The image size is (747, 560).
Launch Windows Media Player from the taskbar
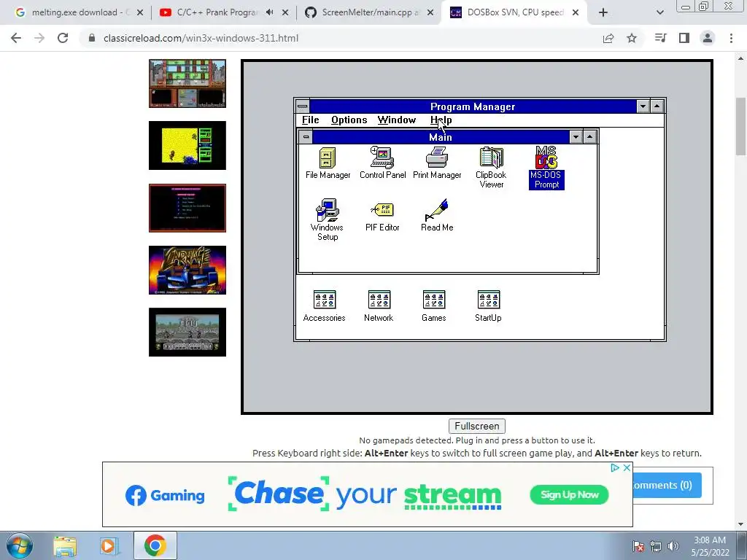[x=109, y=546]
